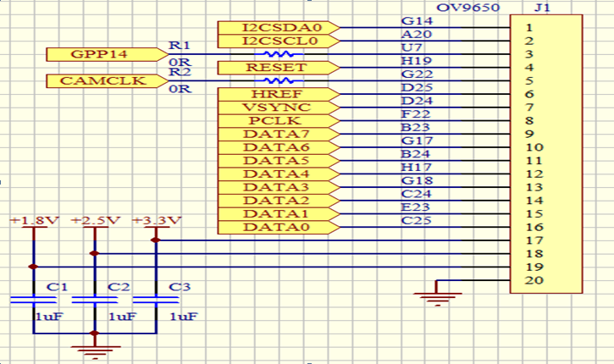Click net label B24
The height and width of the screenshot is (364, 614).
point(416,154)
